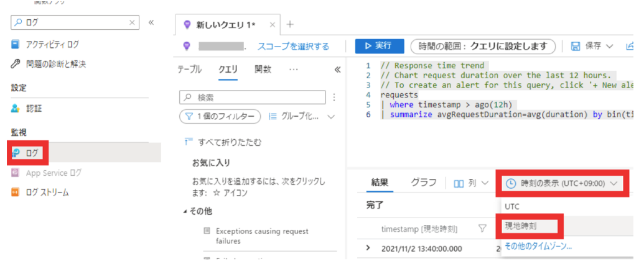Expand the 2021/11/2 13:40 result row

click(x=368, y=248)
